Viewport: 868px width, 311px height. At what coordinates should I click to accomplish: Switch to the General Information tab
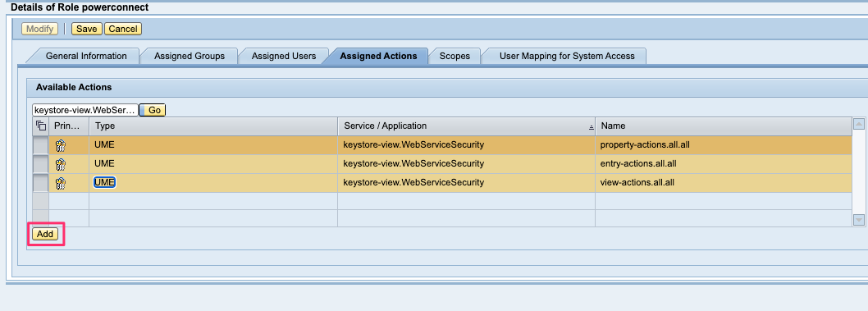click(86, 56)
